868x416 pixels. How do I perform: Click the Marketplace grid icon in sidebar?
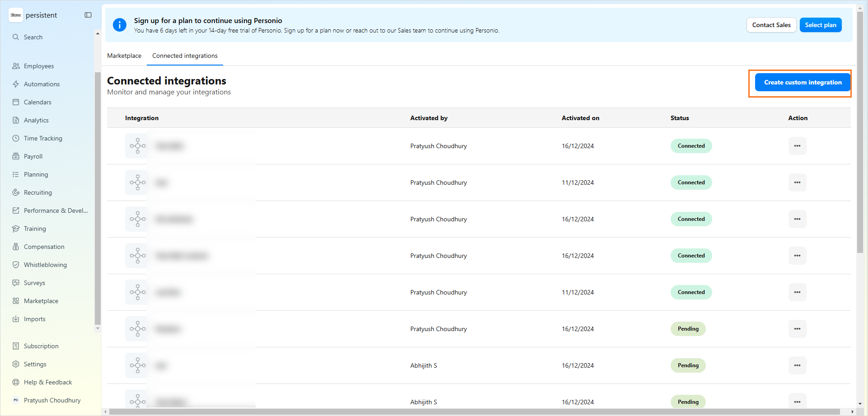click(x=16, y=301)
